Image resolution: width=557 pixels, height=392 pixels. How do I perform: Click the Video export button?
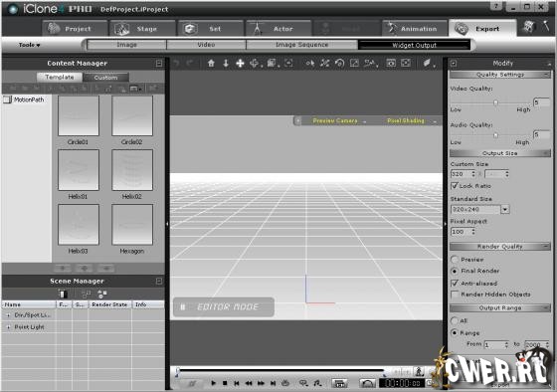tap(206, 45)
